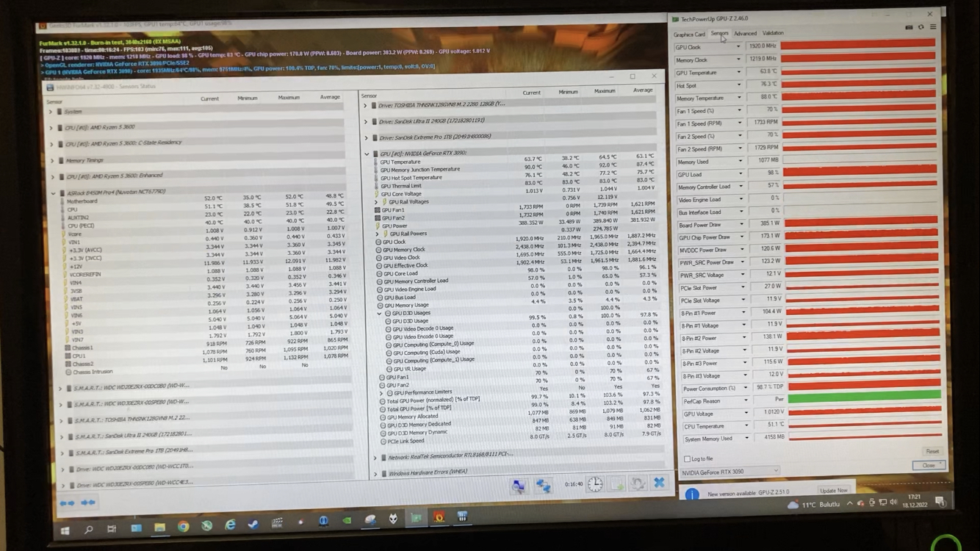Viewport: 980px width, 551px height.
Task: Expand Drive SanDisk Ultra II 240GB node
Action: [x=365, y=122]
